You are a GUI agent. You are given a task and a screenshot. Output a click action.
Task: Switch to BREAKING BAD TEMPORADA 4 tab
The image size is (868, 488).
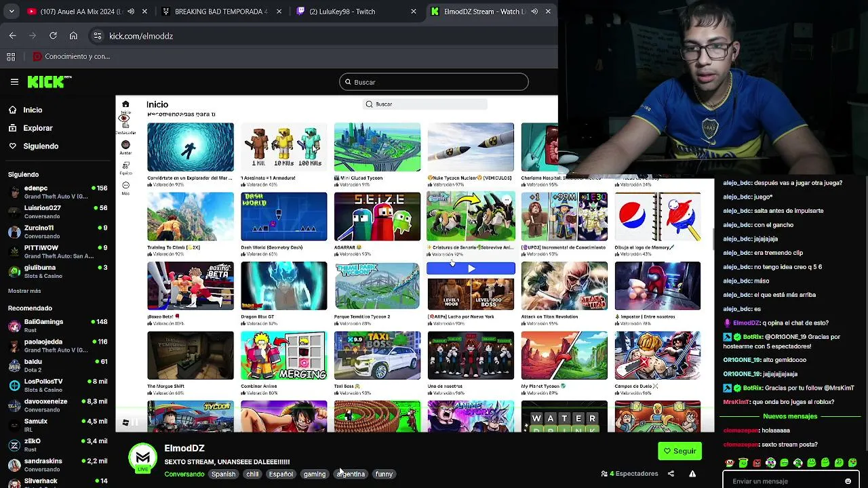point(221,12)
